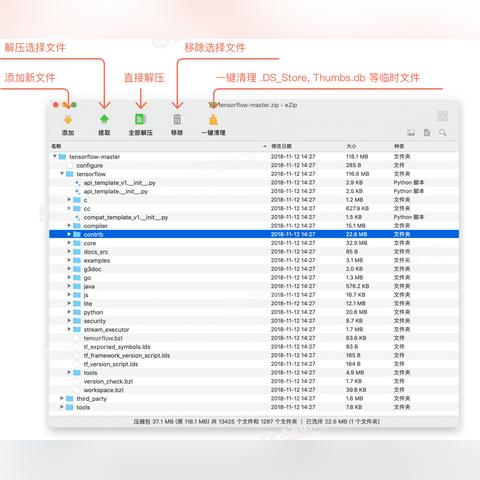Viewport: 480px width, 480px height.
Task: Select the go folder row
Action: (x=254, y=278)
